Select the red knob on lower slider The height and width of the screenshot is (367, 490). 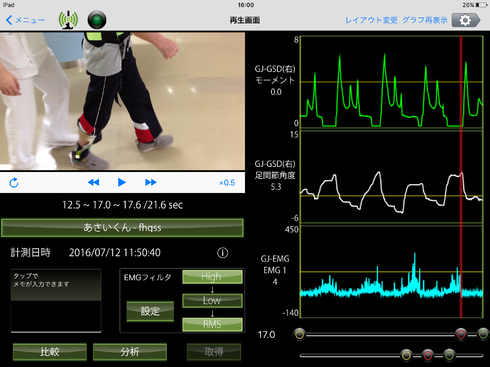[x=428, y=355]
